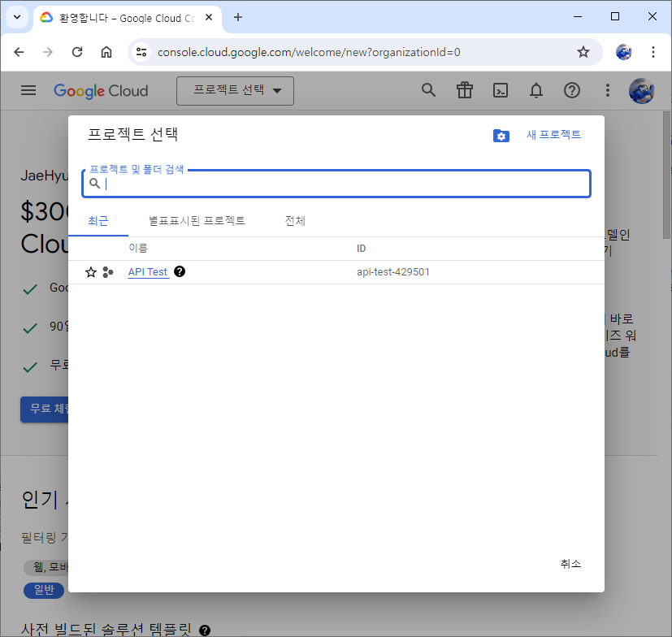Viewport: 672px width, 637px height.
Task: Open the tab search dropdown arrow
Action: point(17,17)
